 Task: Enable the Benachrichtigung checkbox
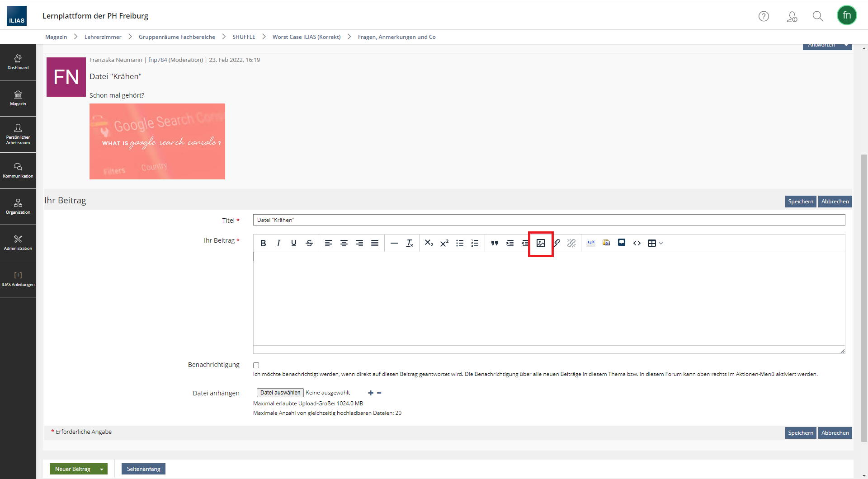256,365
